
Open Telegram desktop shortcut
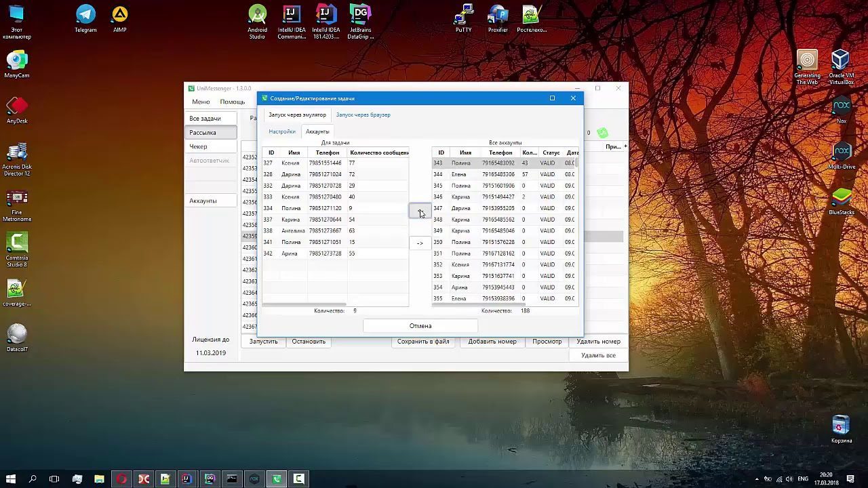(85, 18)
